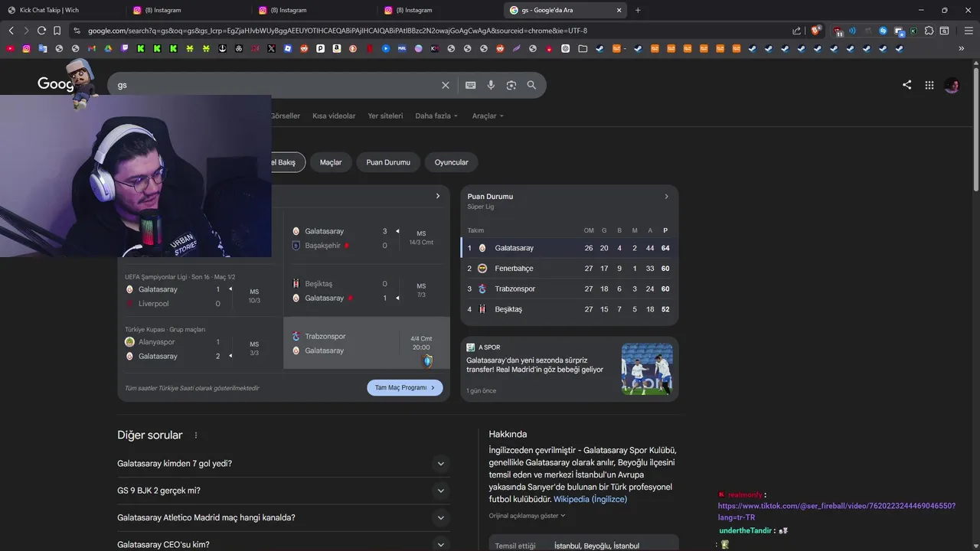Click the Fenerbahçe row in standings
The image size is (980, 551).
coord(570,269)
